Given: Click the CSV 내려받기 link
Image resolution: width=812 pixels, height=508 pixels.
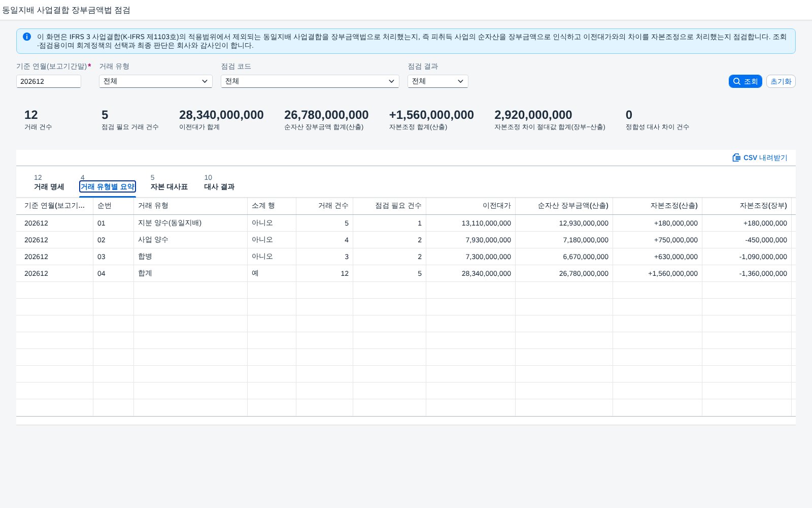Looking at the screenshot, I should click(760, 157).
